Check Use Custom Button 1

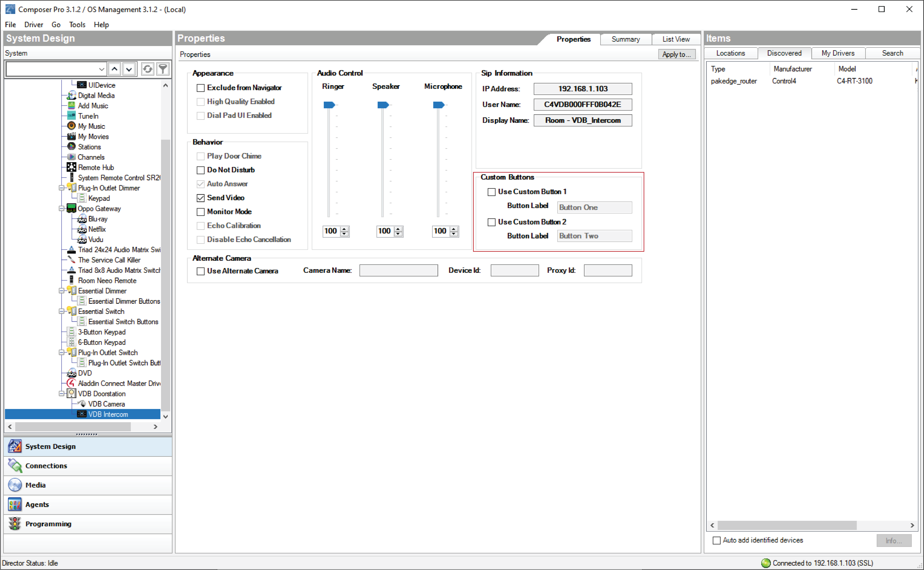click(492, 192)
